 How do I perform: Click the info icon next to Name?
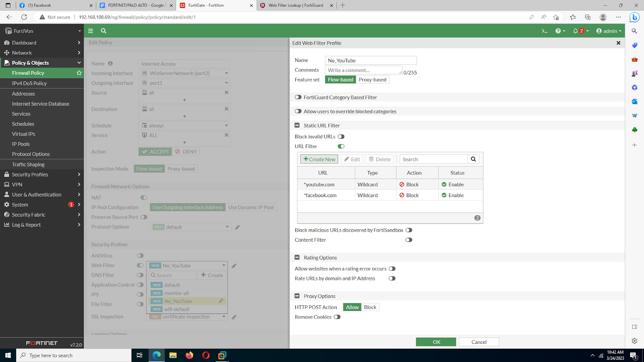tap(110, 64)
